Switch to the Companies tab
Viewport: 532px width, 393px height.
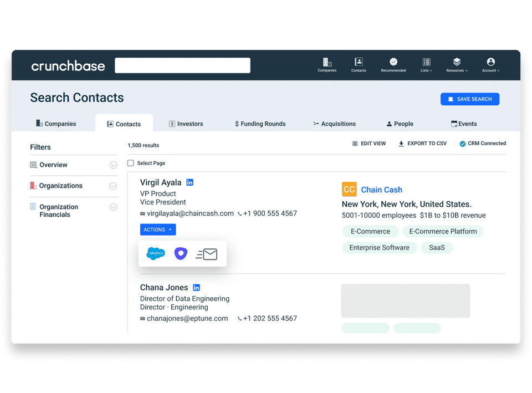(56, 124)
